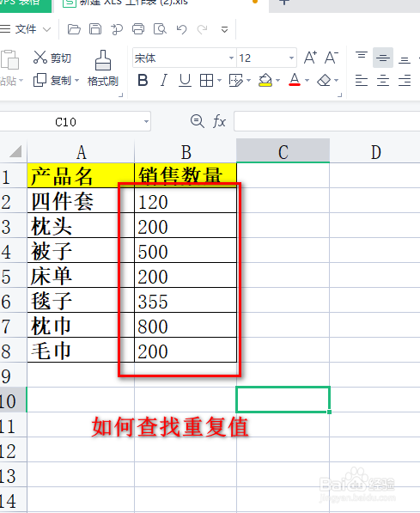
Task: Click cell containing 被子
Action: (81, 251)
